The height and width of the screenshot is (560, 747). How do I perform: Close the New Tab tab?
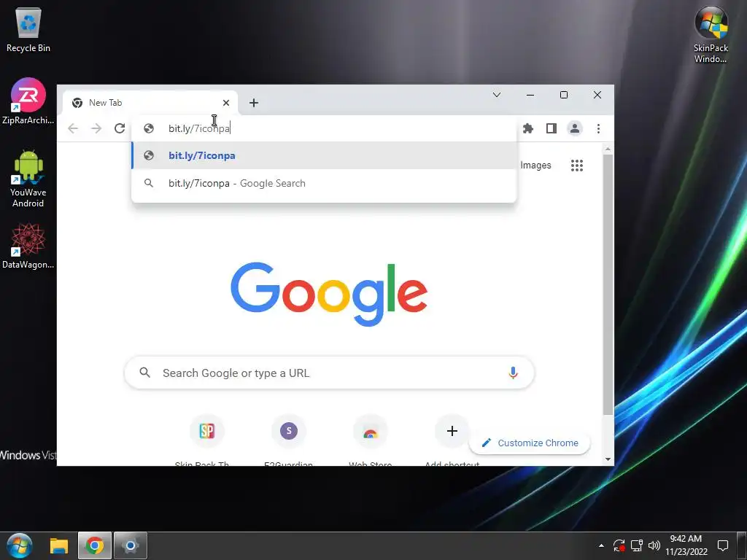pos(226,103)
